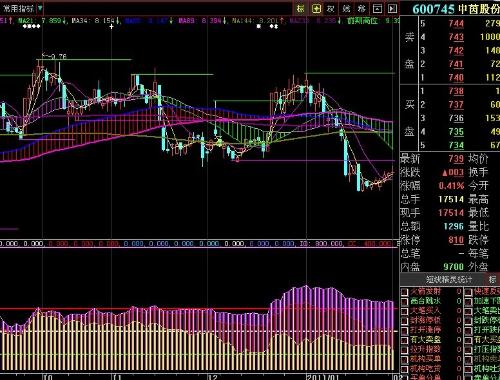500x380 pixels.
Task: Open the 常用指标 dropdown arrow
Action: tap(40, 8)
